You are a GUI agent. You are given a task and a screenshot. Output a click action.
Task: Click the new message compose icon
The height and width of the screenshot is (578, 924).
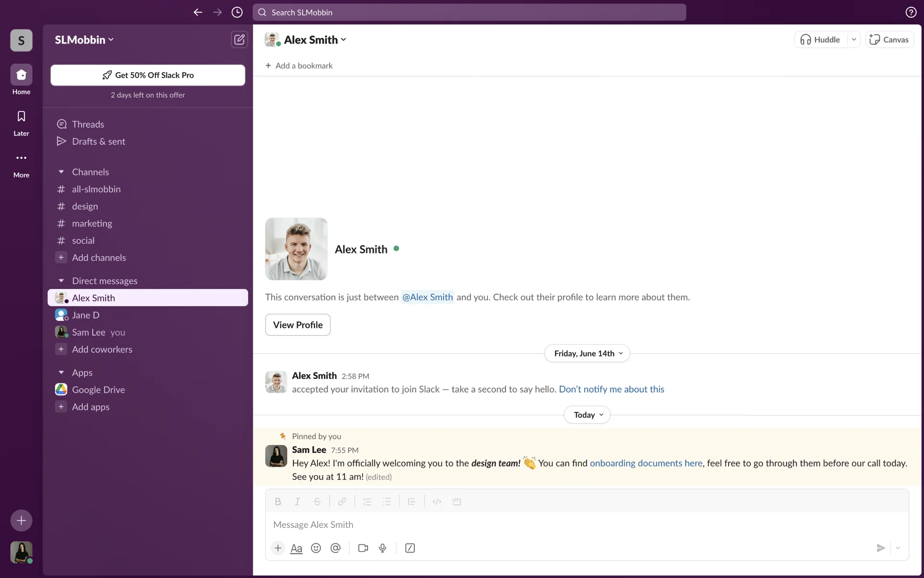tap(239, 39)
